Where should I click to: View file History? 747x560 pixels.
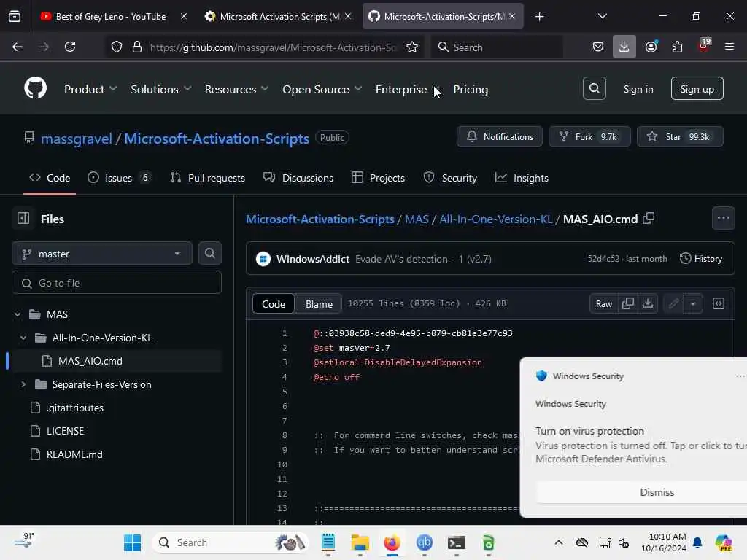(x=701, y=259)
